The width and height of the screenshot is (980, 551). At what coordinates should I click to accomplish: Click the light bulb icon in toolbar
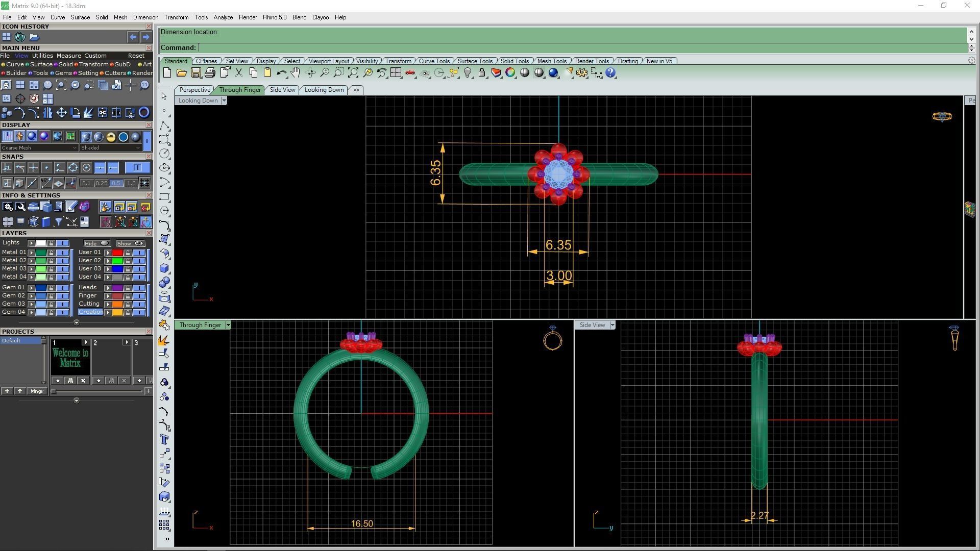pyautogui.click(x=468, y=73)
